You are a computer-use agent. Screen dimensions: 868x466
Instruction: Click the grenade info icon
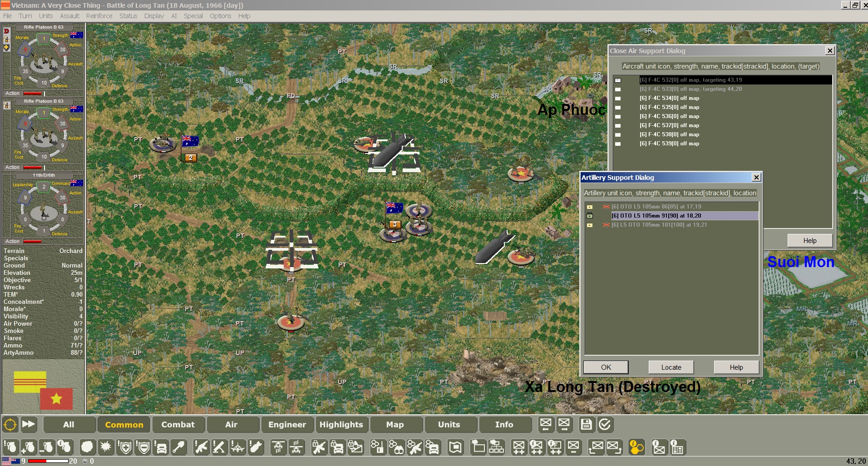tap(64, 447)
